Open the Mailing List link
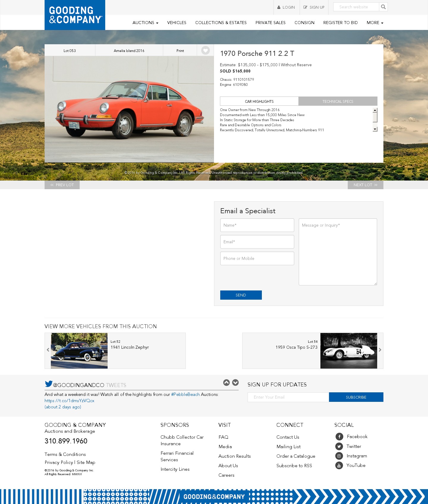Viewport: 428px width, 504px height. click(x=288, y=447)
